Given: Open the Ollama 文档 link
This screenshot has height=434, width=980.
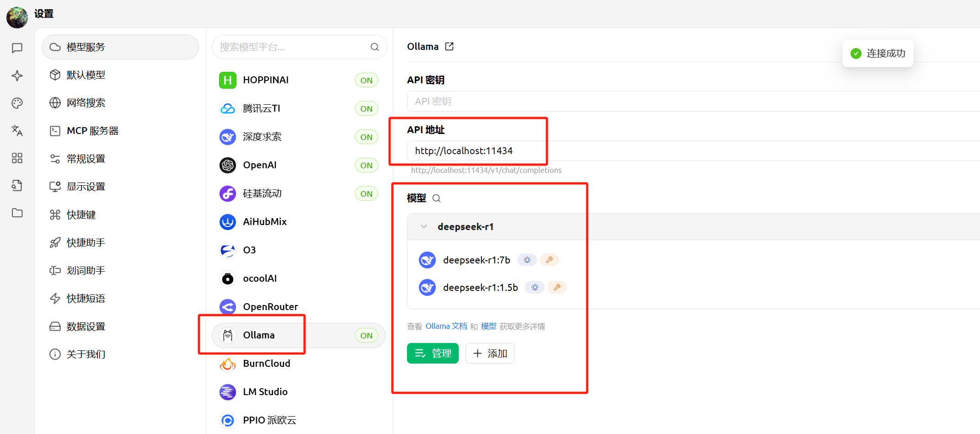Looking at the screenshot, I should click(x=446, y=327).
